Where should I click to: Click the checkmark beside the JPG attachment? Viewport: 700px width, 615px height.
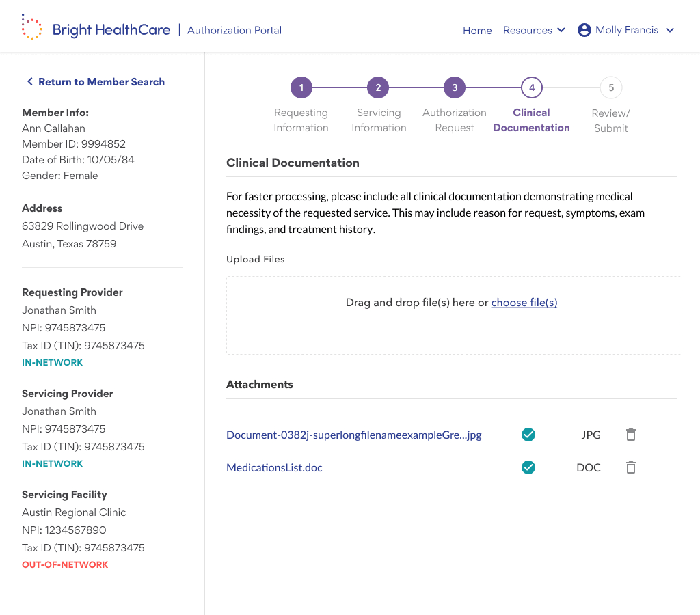528,434
